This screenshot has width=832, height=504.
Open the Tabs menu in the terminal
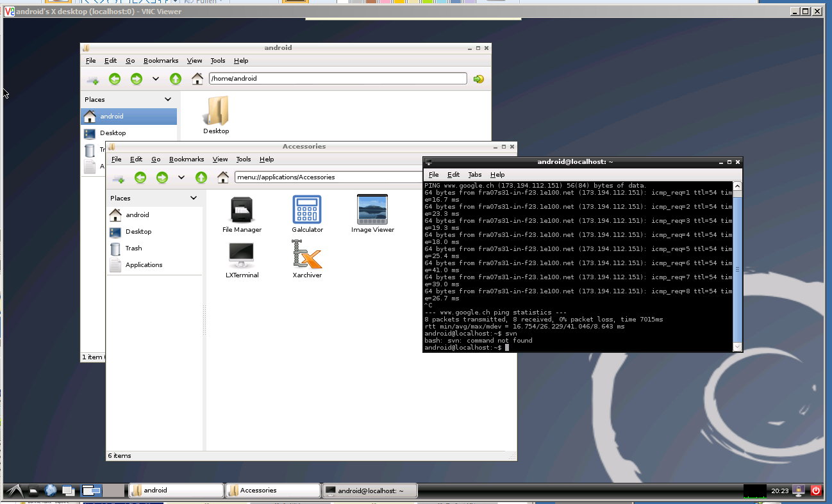[x=474, y=174]
